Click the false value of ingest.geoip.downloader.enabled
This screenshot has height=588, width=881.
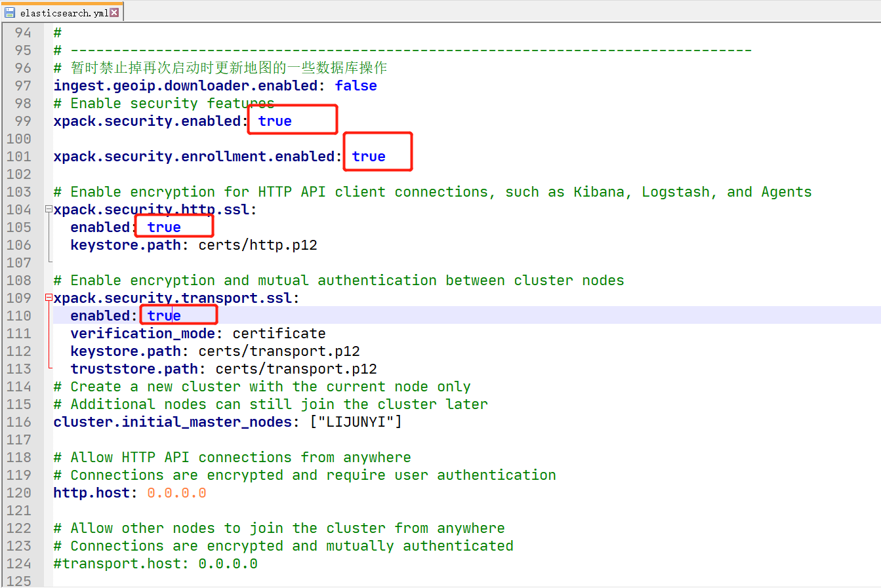click(x=356, y=86)
